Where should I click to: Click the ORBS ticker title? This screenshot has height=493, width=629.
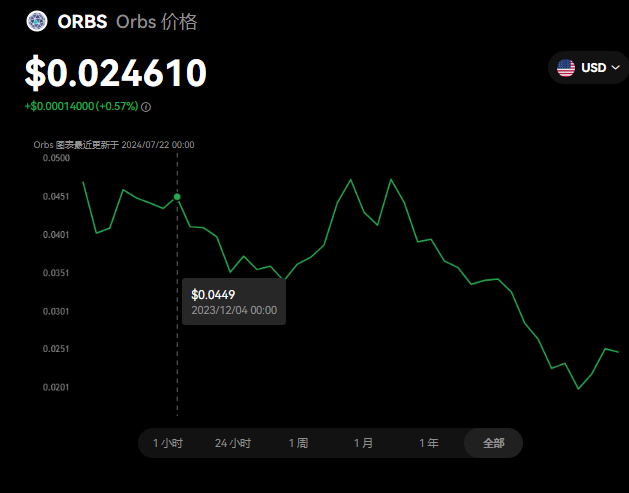click(x=82, y=22)
